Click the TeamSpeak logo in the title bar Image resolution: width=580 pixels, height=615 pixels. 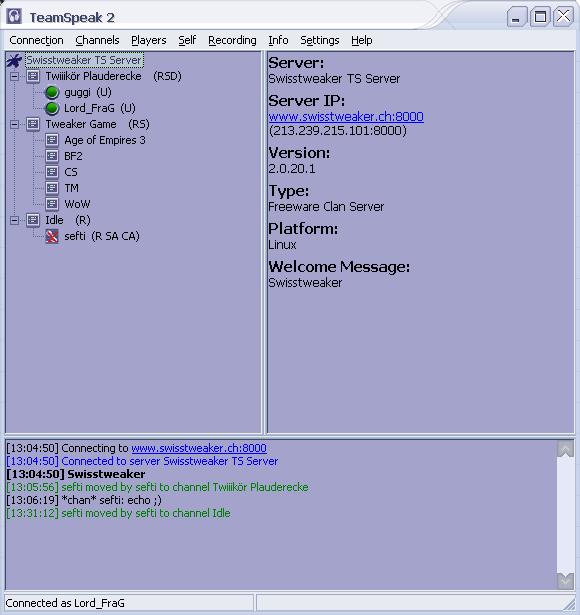tap(14, 16)
